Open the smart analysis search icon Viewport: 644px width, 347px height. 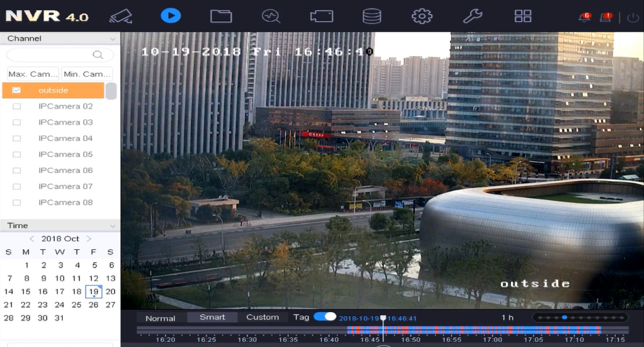[x=271, y=16]
